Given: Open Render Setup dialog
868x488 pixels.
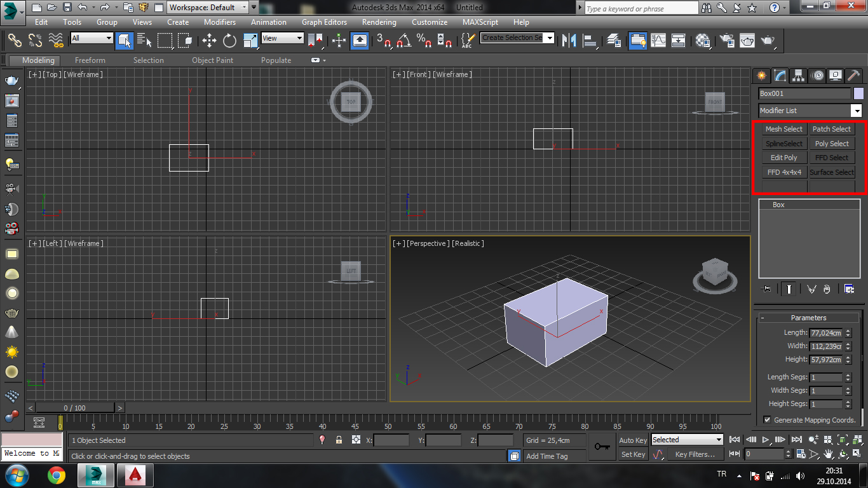Looking at the screenshot, I should point(726,41).
